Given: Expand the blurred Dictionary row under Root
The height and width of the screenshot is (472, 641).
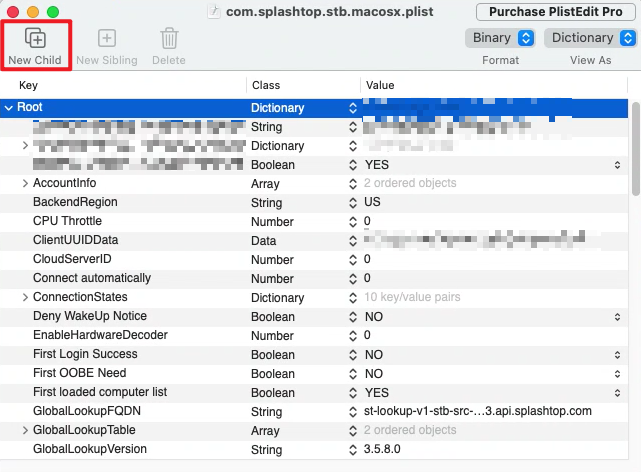Looking at the screenshot, I should pyautogui.click(x=25, y=145).
